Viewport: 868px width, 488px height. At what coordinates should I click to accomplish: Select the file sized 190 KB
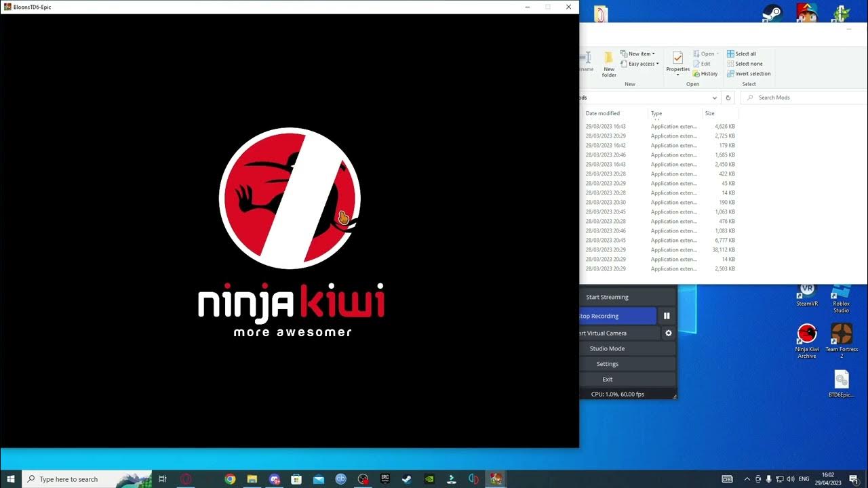click(x=659, y=202)
